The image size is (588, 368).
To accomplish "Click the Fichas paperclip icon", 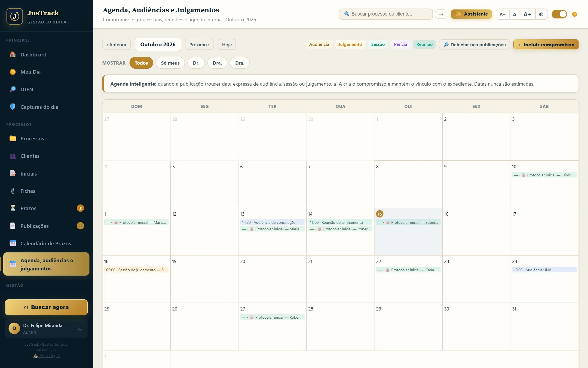I will pyautogui.click(x=13, y=191).
